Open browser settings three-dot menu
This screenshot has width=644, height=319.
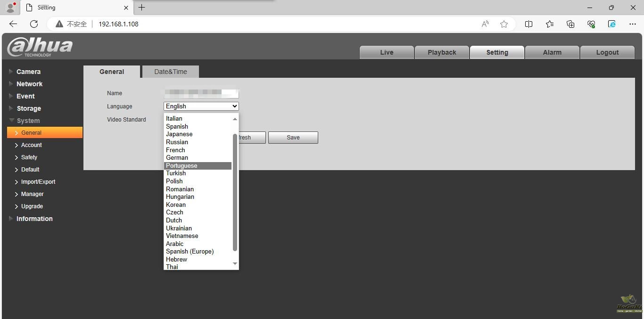point(633,24)
